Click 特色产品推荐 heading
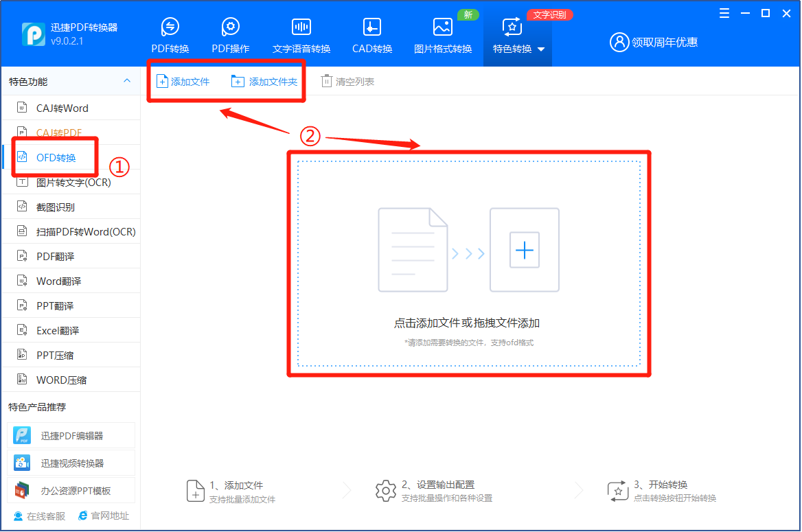 point(37,407)
